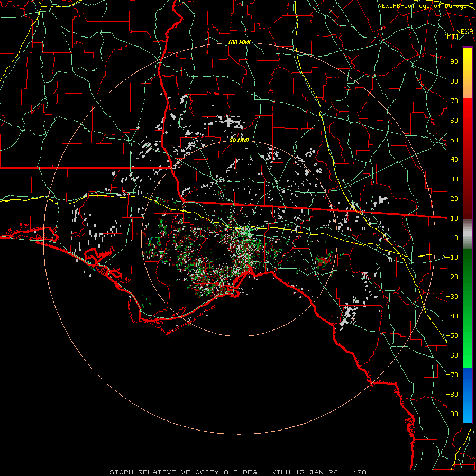The width and height of the screenshot is (476, 476).
Task: Select the -40 value on the velocity scale
Action: click(452, 316)
